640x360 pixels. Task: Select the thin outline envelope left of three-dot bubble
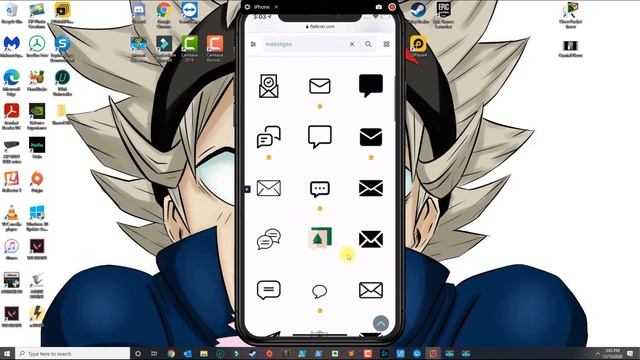click(x=269, y=188)
